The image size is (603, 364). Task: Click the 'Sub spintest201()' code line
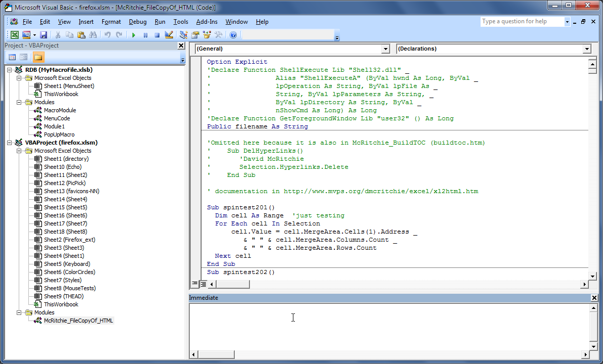click(x=241, y=208)
